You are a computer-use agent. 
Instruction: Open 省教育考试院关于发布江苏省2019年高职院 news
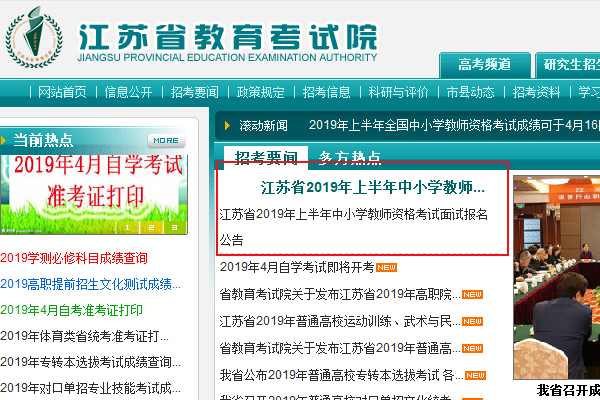(x=340, y=294)
